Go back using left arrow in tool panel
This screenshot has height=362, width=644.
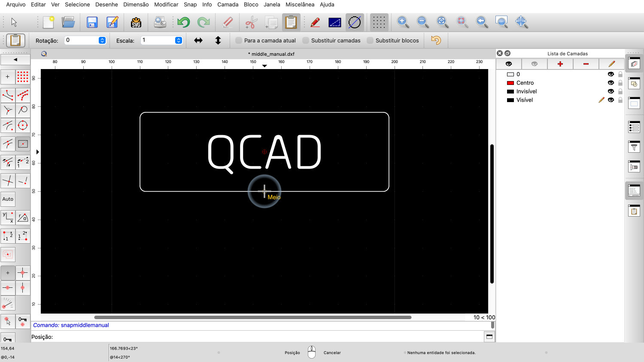[x=15, y=60]
